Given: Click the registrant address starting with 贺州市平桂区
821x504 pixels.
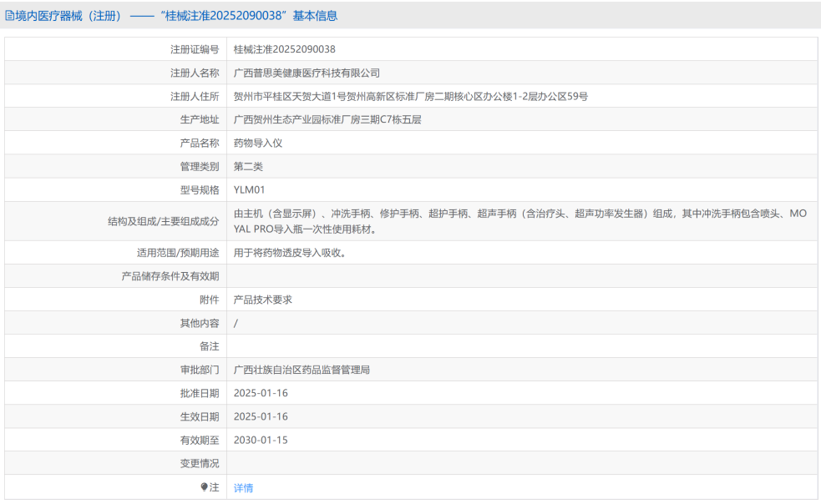Looking at the screenshot, I should click(x=410, y=97).
